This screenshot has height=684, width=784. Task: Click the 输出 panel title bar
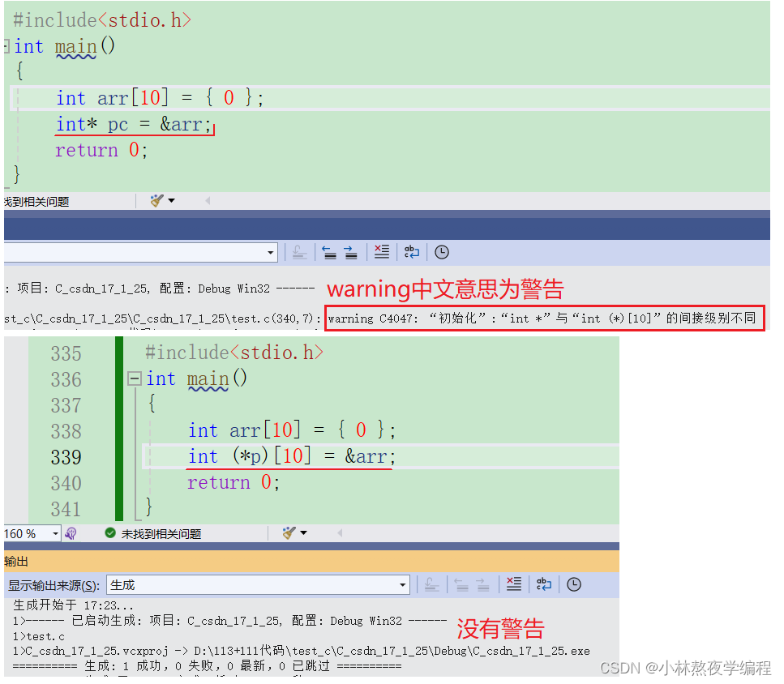pos(17,562)
